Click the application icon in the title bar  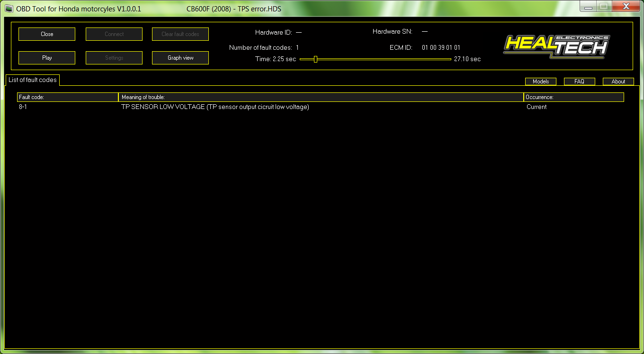click(x=9, y=9)
